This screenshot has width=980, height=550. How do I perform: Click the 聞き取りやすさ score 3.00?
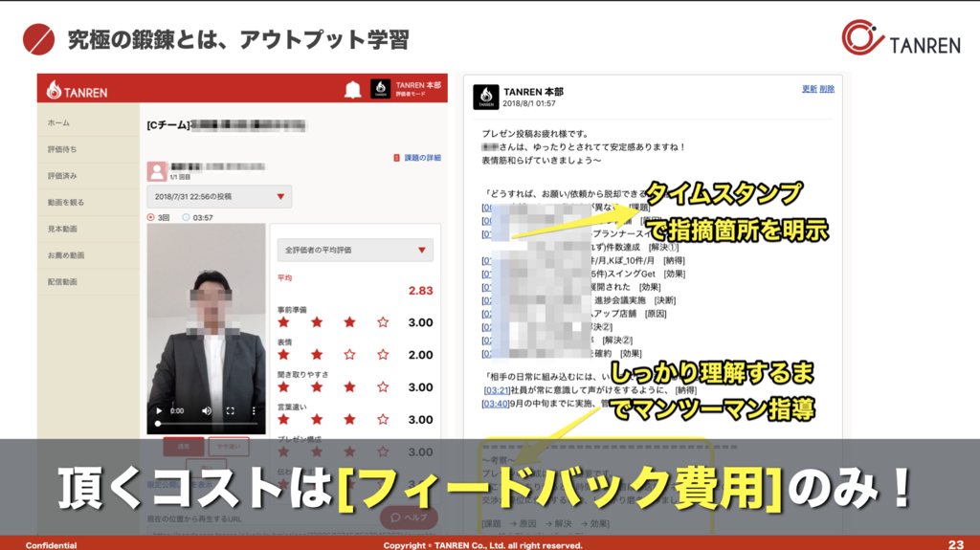pos(421,387)
